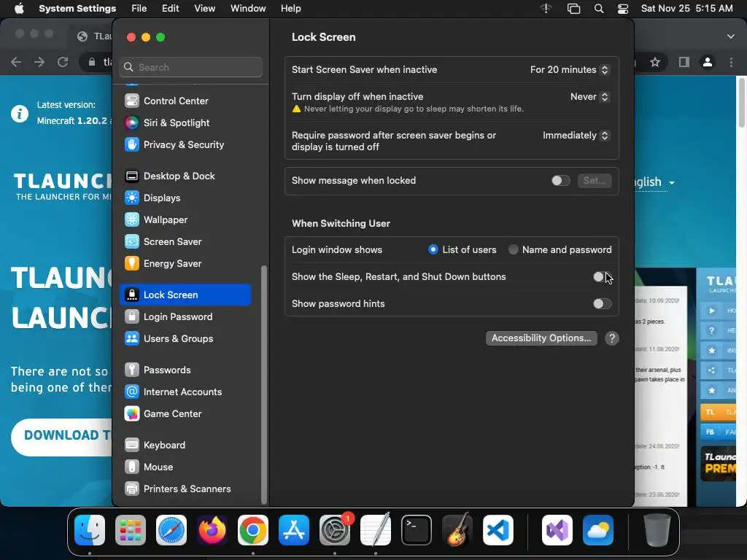
Task: Open the Edit menu
Action: coord(171,9)
